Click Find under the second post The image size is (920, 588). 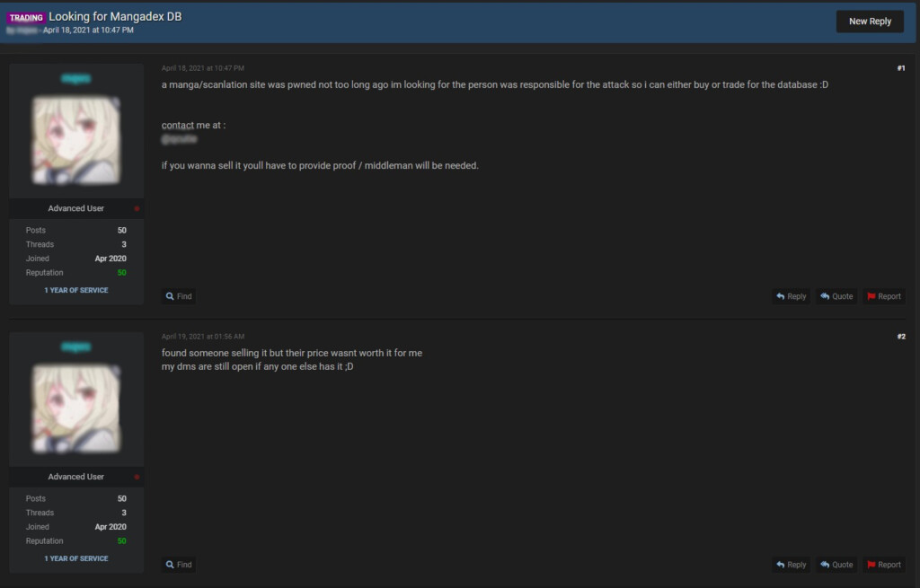179,565
